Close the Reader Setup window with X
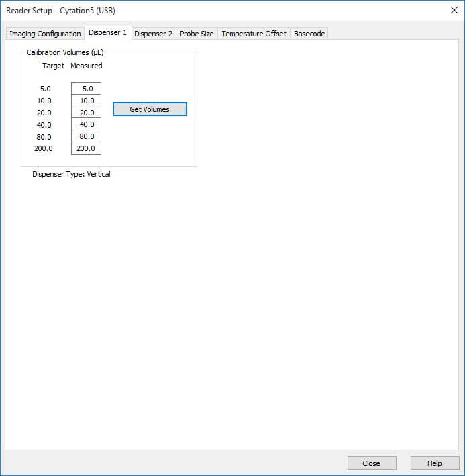Viewport: 465px width, 476px height. [x=453, y=10]
